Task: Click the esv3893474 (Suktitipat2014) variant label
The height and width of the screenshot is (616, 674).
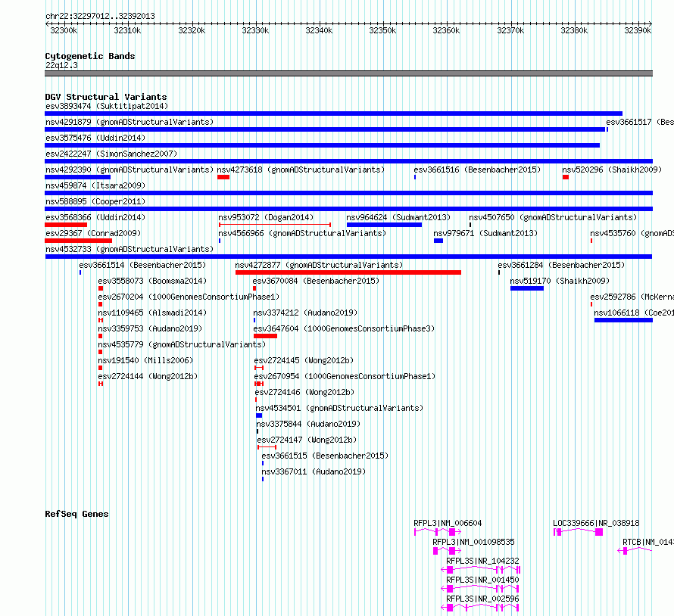Action: (107, 106)
